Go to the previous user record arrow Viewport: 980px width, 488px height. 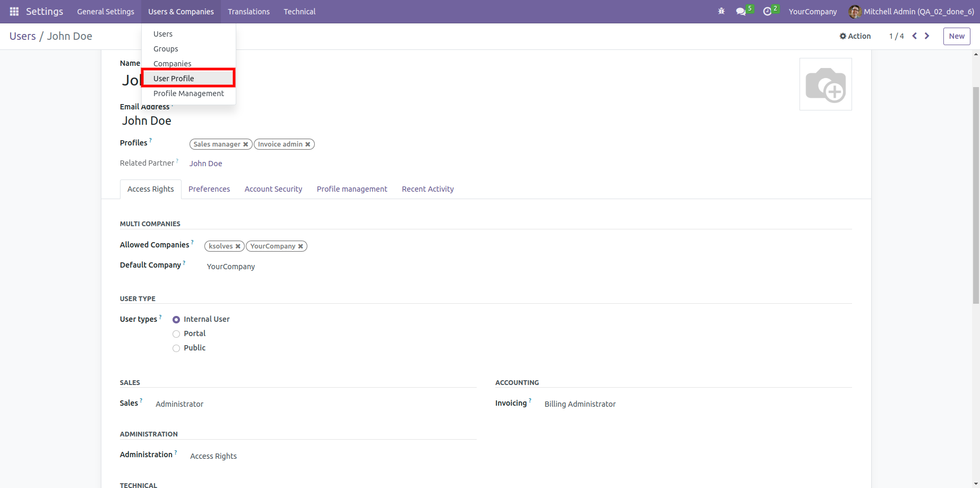(x=914, y=36)
